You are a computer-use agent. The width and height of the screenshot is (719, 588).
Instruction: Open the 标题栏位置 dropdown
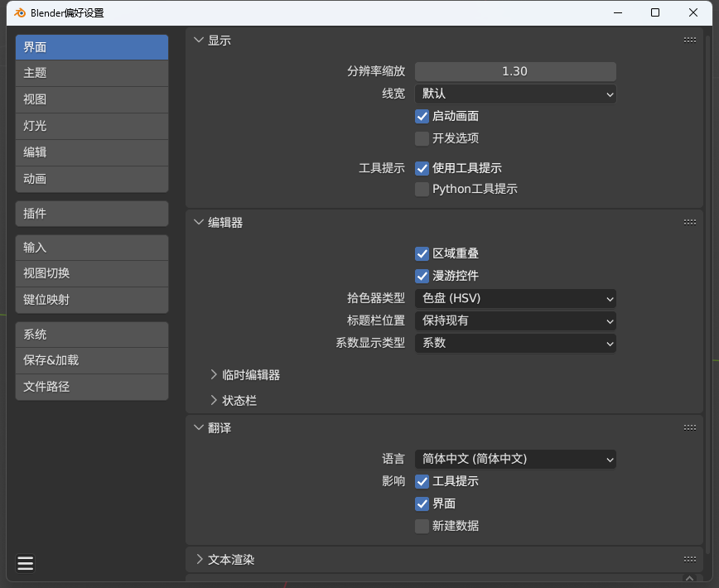tap(515, 321)
